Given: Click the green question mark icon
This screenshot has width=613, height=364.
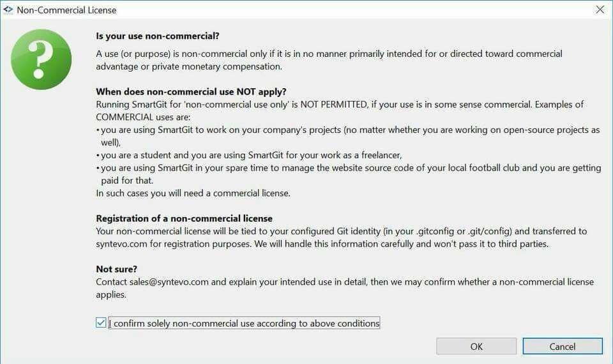Looking at the screenshot, I should point(41,59).
